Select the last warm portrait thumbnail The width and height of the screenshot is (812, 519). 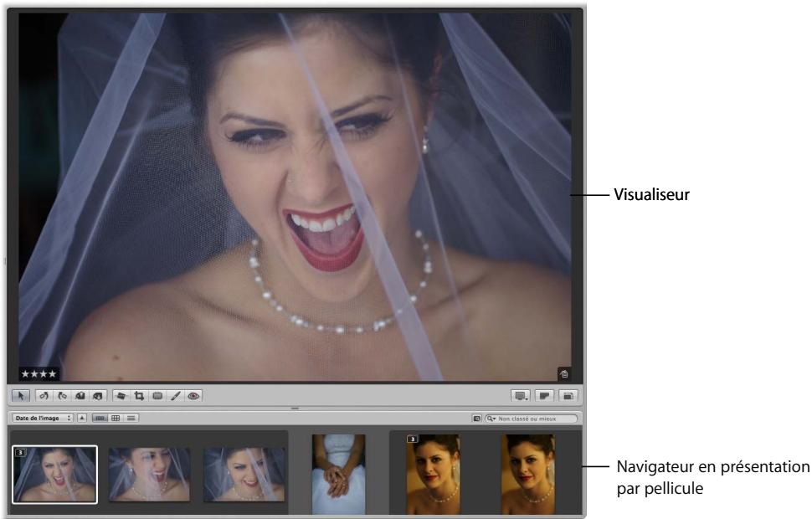click(528, 474)
